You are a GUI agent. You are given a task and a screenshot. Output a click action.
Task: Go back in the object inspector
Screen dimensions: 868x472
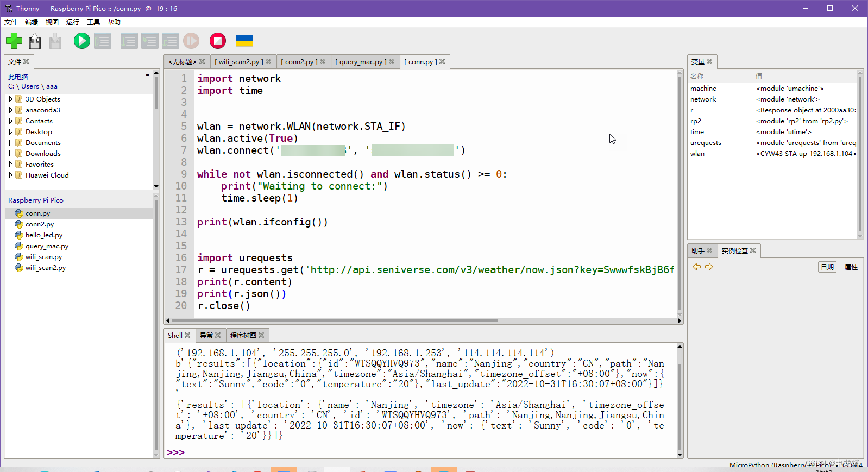pos(697,267)
